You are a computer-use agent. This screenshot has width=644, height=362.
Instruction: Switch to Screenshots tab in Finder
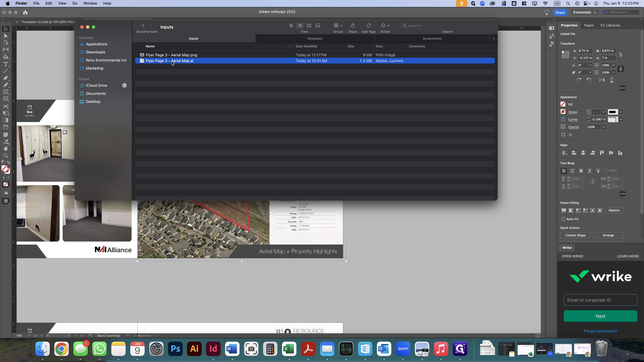[432, 38]
